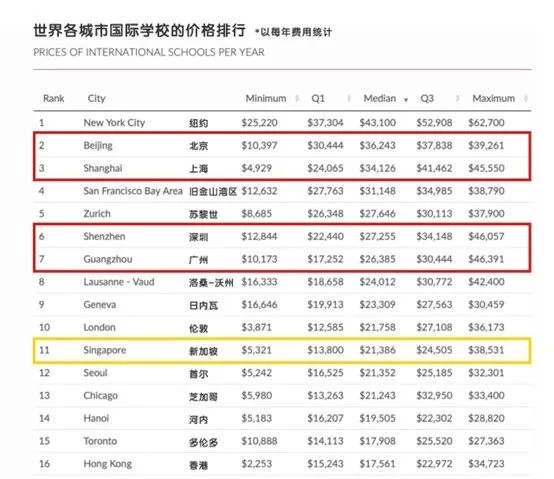The height and width of the screenshot is (479, 554).
Task: Select the Rank column header
Action: [54, 98]
